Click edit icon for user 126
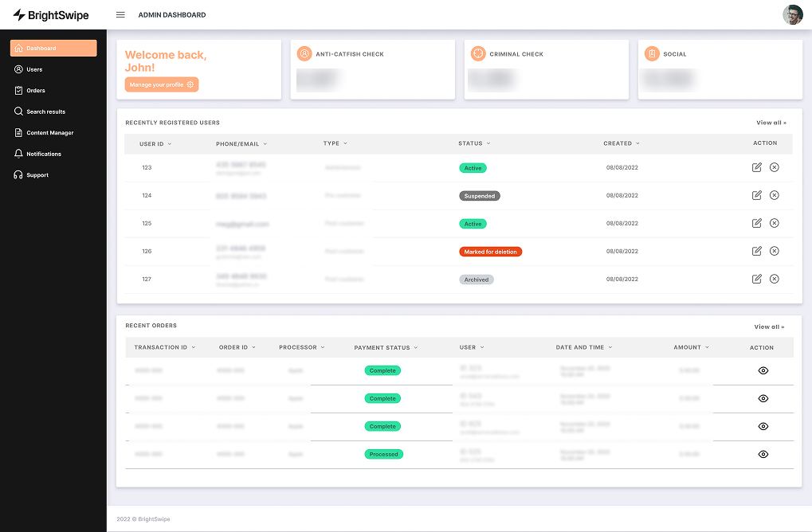 tap(757, 251)
